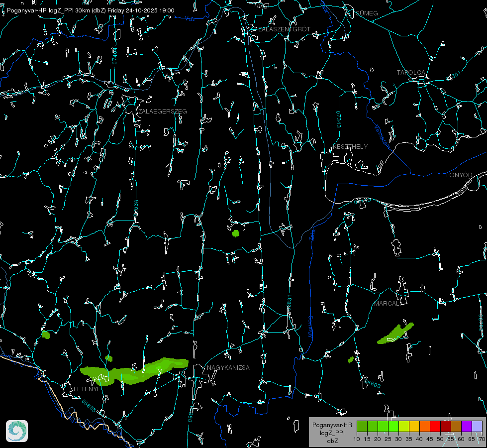Click legend tick value 30
Viewport: 487px width, 448px height.
[x=398, y=439]
